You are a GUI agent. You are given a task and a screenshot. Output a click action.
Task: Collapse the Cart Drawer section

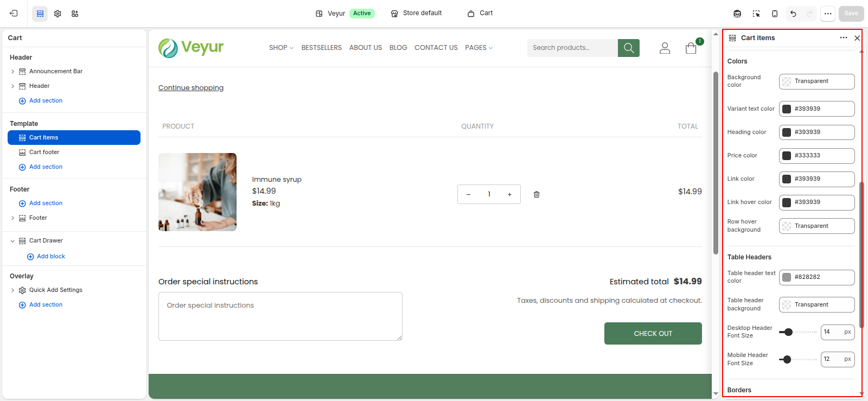click(12, 241)
